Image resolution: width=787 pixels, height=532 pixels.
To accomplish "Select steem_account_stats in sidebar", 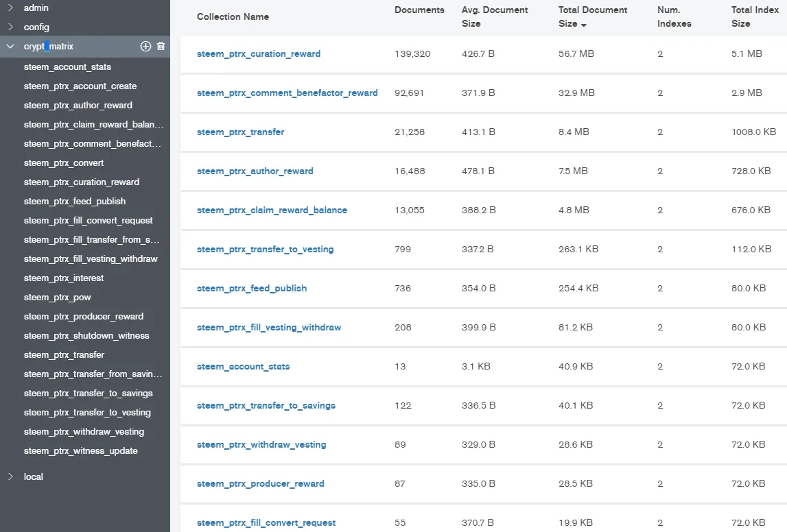I will click(x=67, y=66).
